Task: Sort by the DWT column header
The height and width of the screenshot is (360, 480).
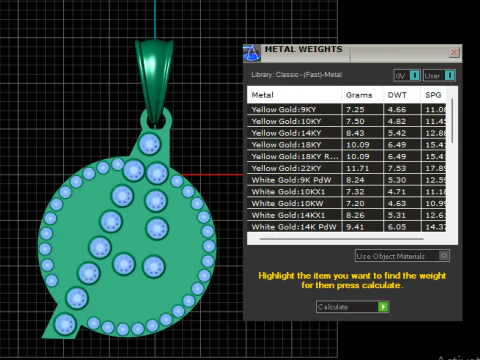Action: [x=402, y=95]
